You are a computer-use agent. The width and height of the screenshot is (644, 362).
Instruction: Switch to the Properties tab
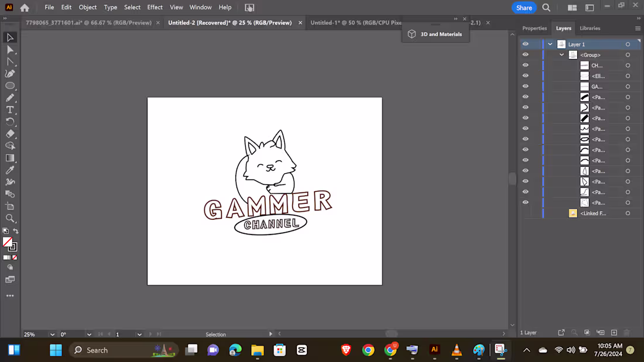[x=535, y=28]
